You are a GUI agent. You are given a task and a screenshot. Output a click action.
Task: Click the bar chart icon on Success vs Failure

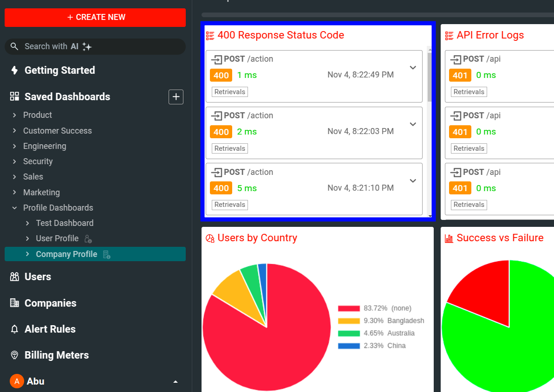pos(449,238)
